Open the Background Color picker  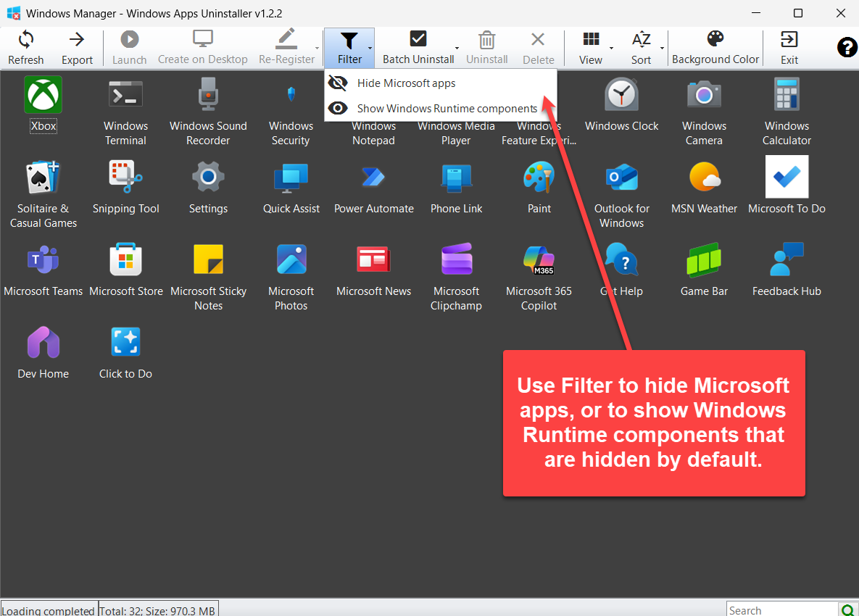click(715, 48)
